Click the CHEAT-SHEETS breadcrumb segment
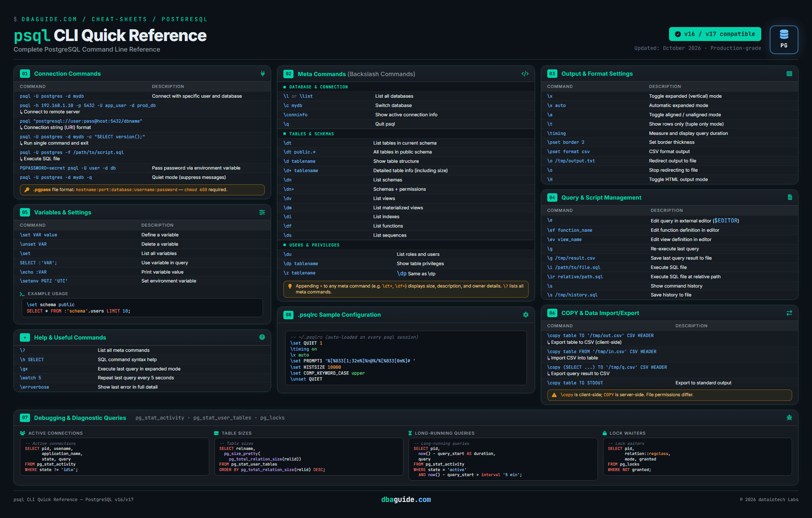Image resolution: width=812 pixels, height=518 pixels. click(x=119, y=19)
